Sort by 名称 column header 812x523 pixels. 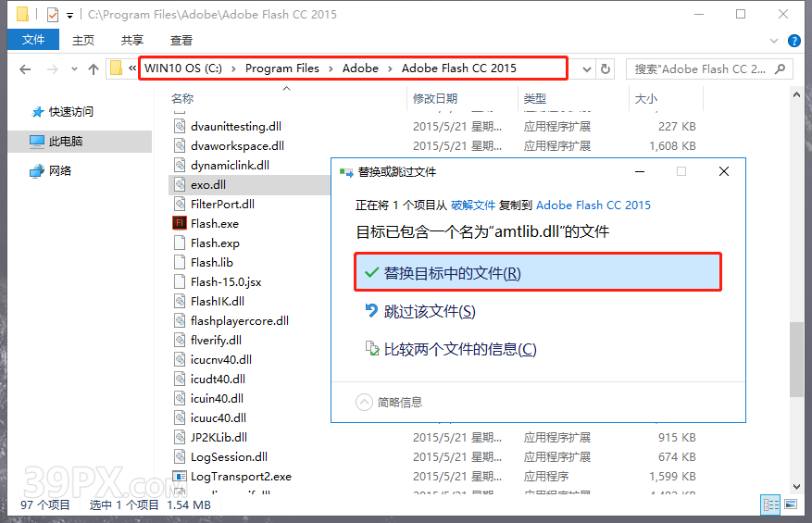(182, 98)
